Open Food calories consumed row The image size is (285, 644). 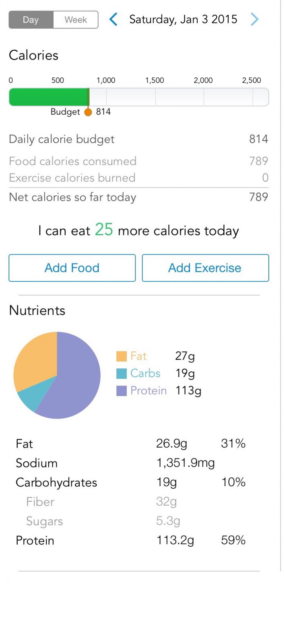tap(139, 161)
